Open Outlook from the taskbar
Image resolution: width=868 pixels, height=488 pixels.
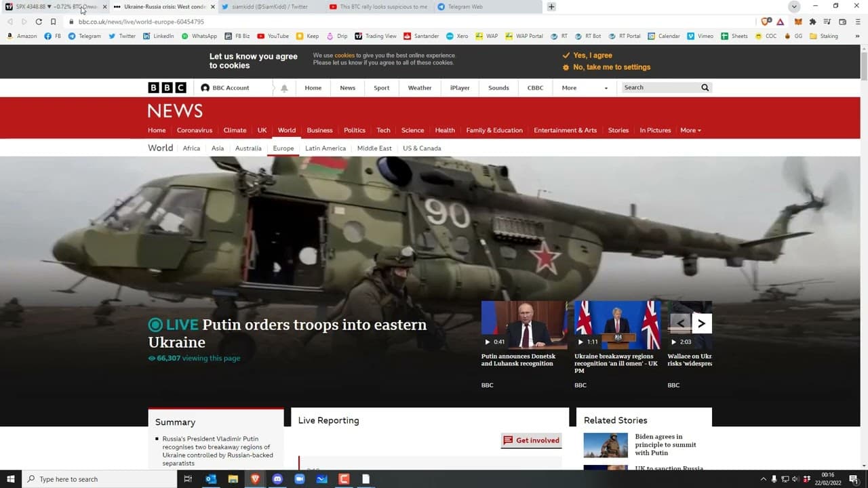[211, 479]
